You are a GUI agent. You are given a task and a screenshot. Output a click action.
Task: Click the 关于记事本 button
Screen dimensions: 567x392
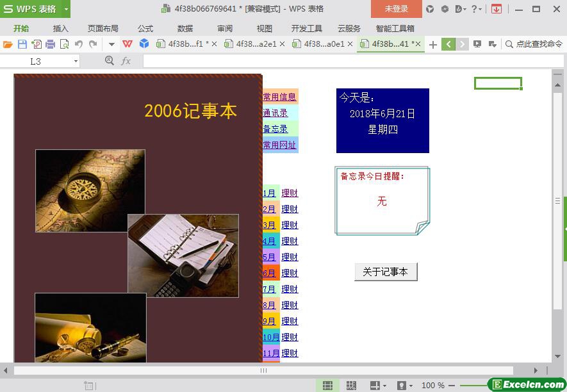385,272
